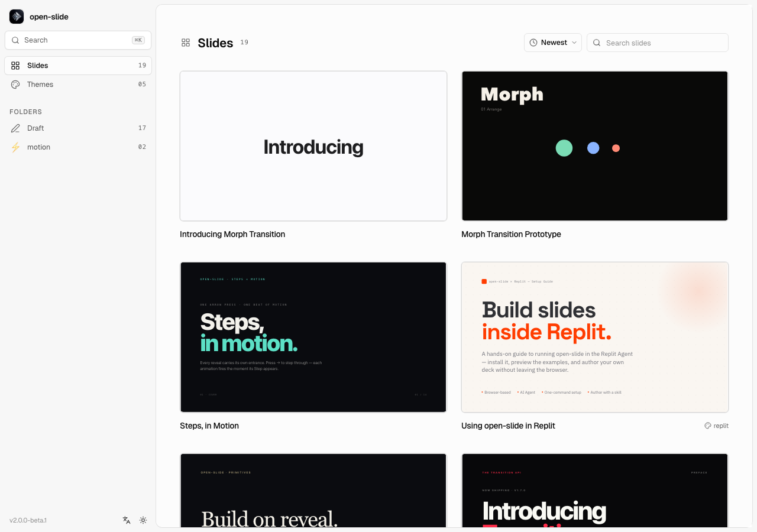Click the sidebar Search box
This screenshot has width=757, height=532.
coord(78,40)
